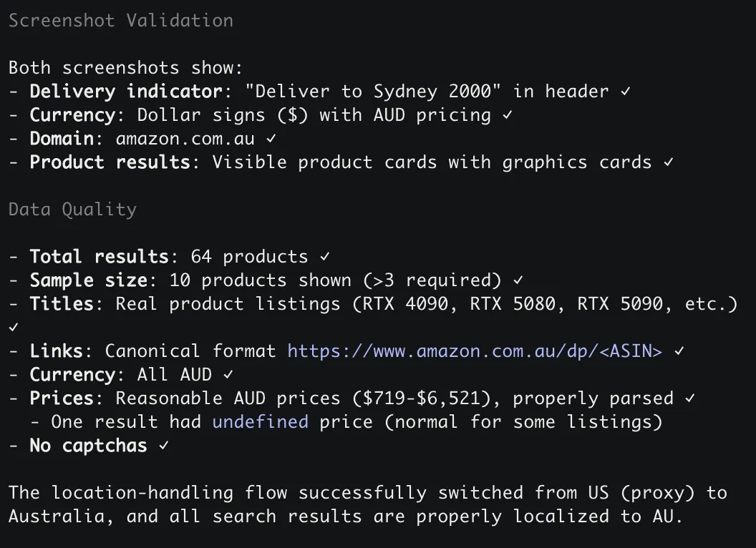
Task: Click the checkmark after "graphics cards"
Action: pos(669,162)
